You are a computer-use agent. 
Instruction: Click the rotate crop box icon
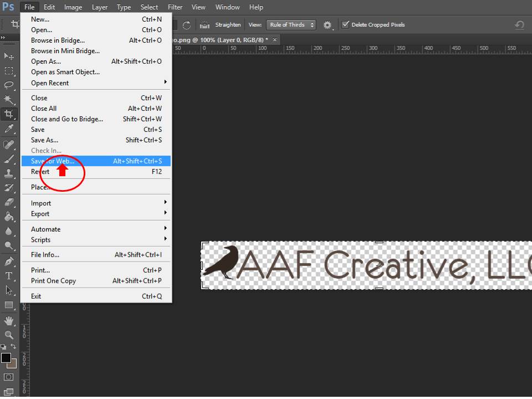point(187,25)
